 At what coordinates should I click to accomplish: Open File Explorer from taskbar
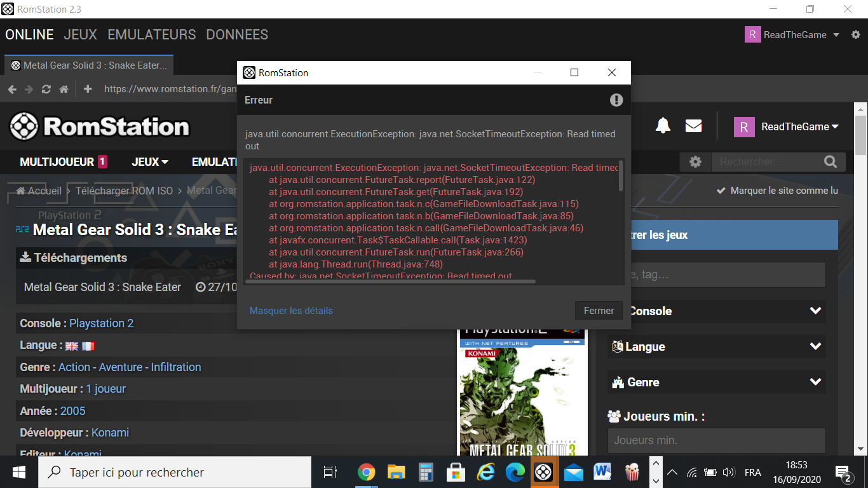coord(396,472)
